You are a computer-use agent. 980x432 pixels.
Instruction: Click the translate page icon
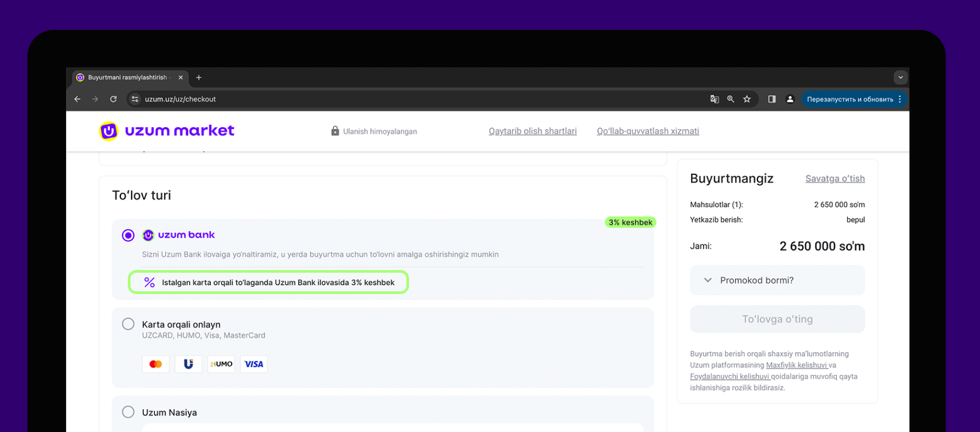pos(715,99)
